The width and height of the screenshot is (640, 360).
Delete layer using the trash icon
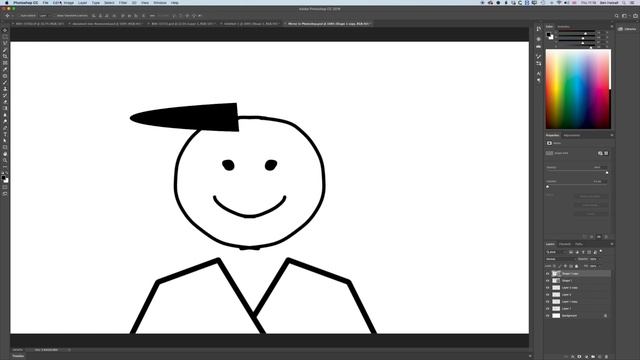click(x=606, y=357)
